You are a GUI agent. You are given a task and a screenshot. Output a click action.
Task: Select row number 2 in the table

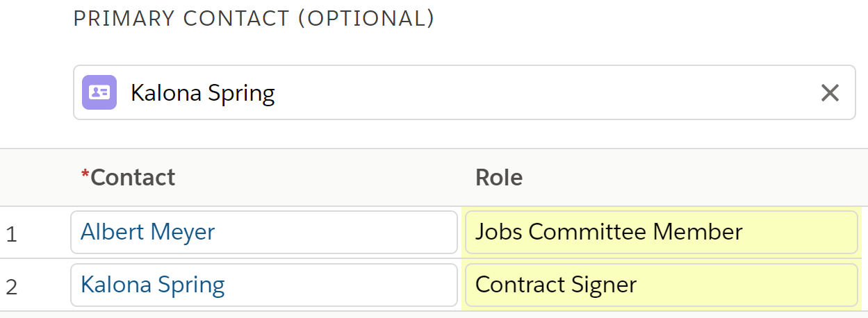(11, 286)
